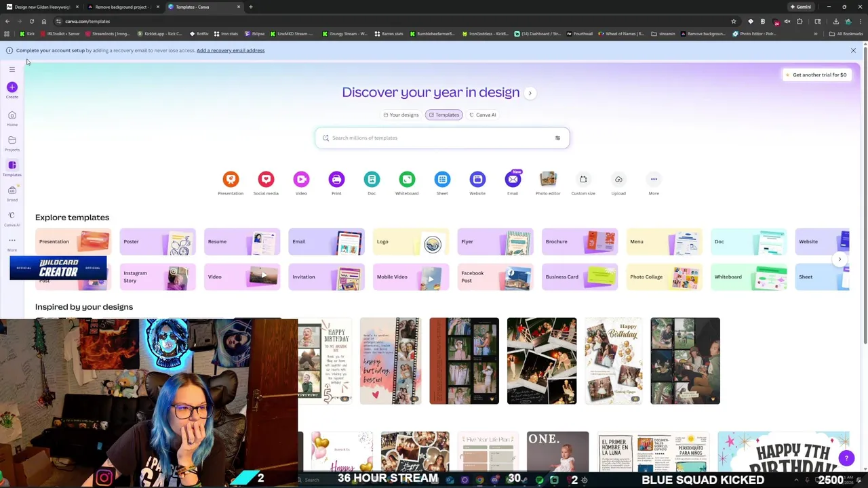Screen dimensions: 868x488
Task: Open the ONE. baby template thumbnail
Action: point(557,451)
